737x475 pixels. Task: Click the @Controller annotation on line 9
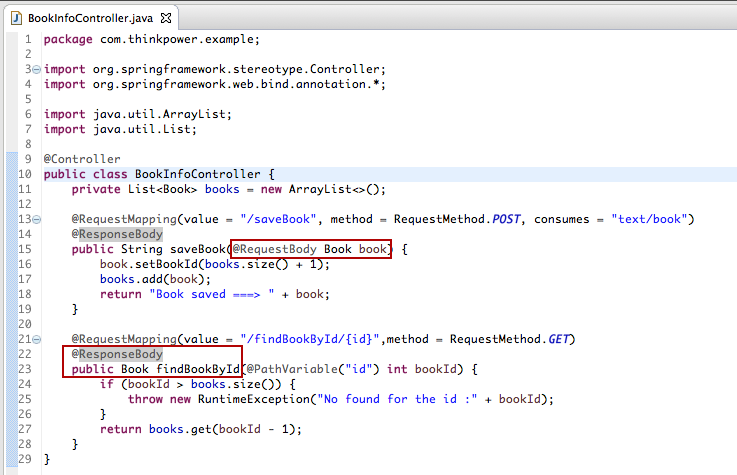82,159
